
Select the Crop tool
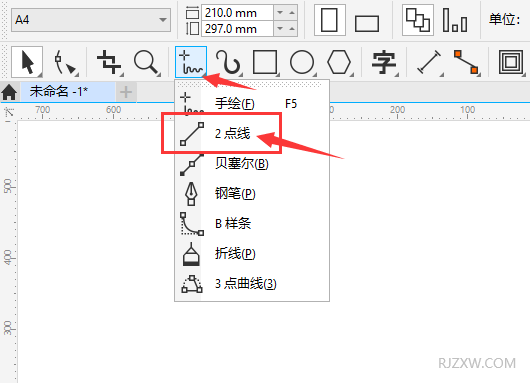(109, 62)
